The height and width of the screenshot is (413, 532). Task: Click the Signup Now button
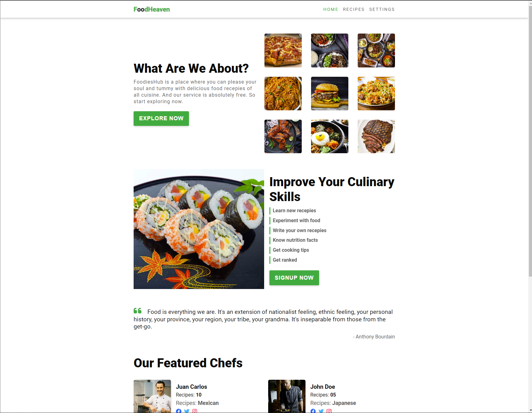294,278
